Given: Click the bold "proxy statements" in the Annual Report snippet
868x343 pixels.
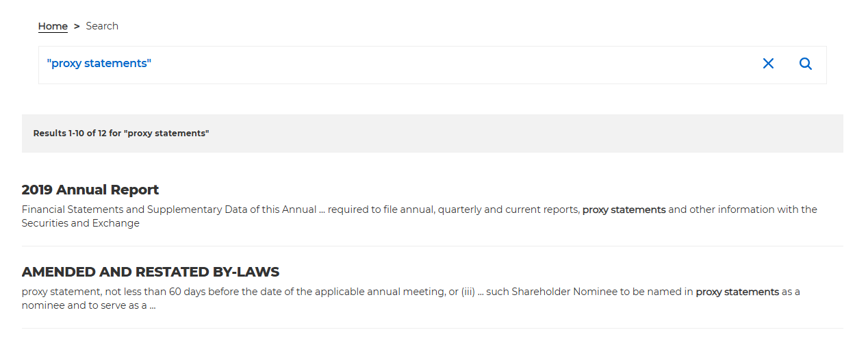Looking at the screenshot, I should pos(624,209).
